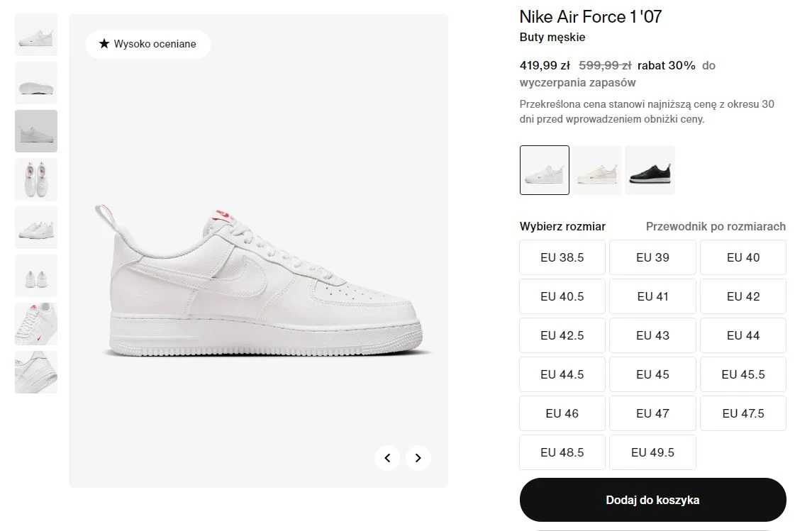Click the next image arrow
Image resolution: width=812 pixels, height=531 pixels.
coord(418,458)
